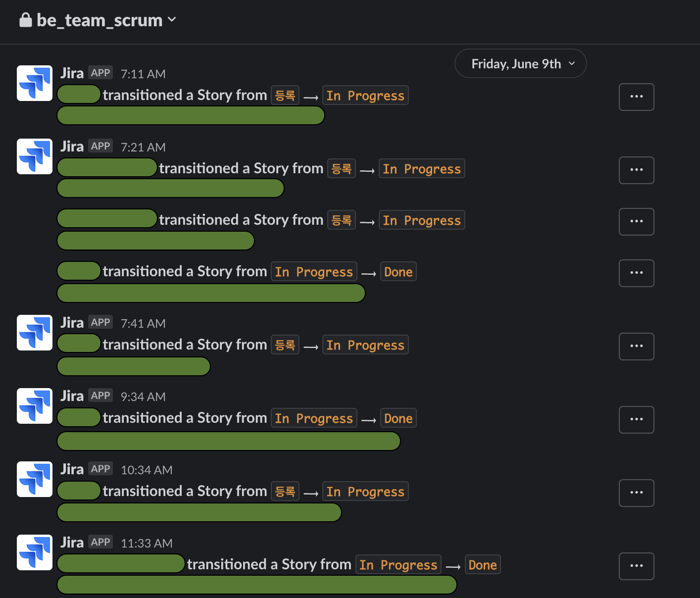Viewport: 700px width, 598px height.
Task: Click the redacted story title under 9:34 AM
Action: pyautogui.click(x=228, y=441)
